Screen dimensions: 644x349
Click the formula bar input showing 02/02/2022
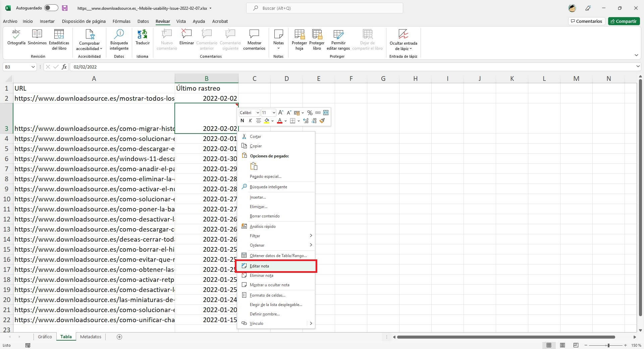[x=352, y=67]
